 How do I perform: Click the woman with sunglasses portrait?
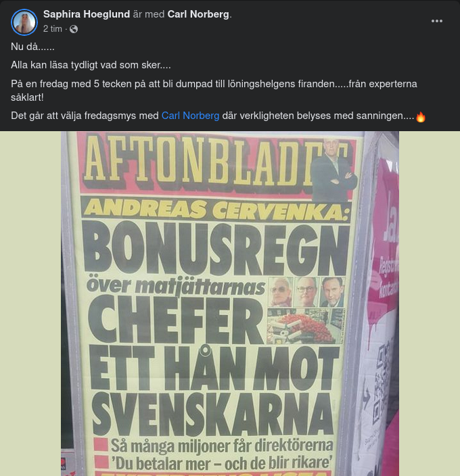281,291
